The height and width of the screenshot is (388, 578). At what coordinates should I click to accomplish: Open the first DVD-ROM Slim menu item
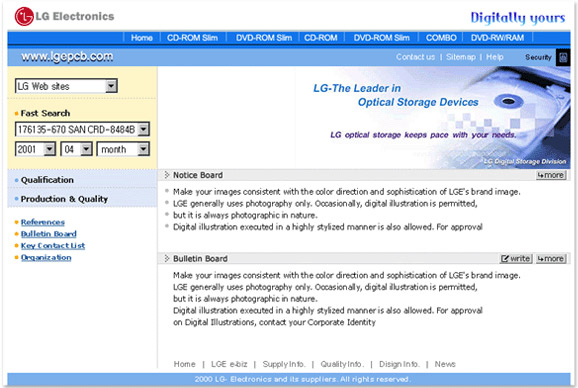pos(264,38)
